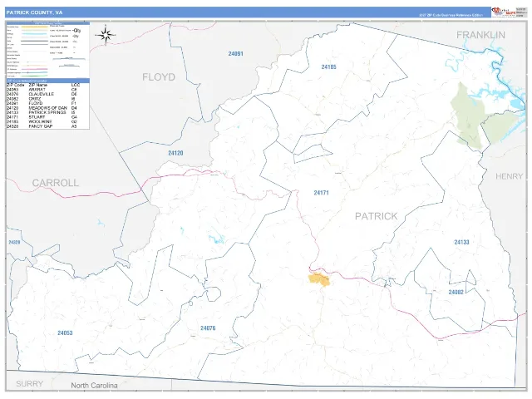Click the 'PATRICK COUNTY, VA' title

(x=34, y=12)
